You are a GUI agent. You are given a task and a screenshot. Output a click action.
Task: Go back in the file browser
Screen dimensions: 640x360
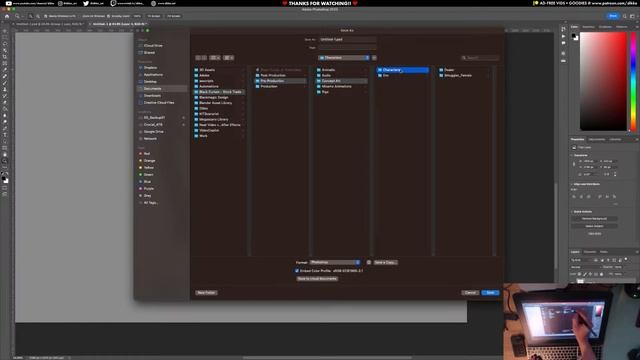(x=198, y=58)
